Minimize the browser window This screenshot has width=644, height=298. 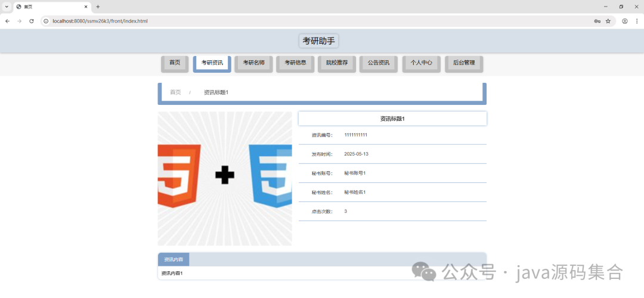click(x=606, y=7)
